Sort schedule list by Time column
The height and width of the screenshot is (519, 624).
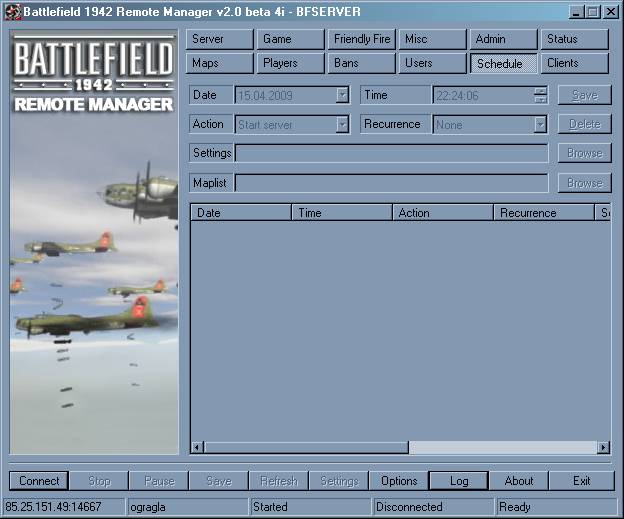click(342, 213)
